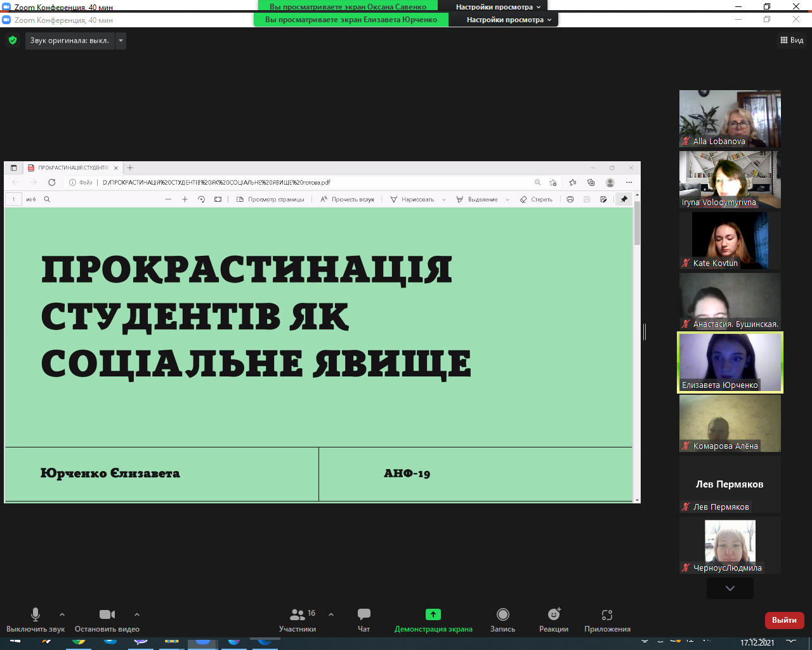
Task: Zoom in the PDF with the plus icon
Action: click(x=185, y=199)
